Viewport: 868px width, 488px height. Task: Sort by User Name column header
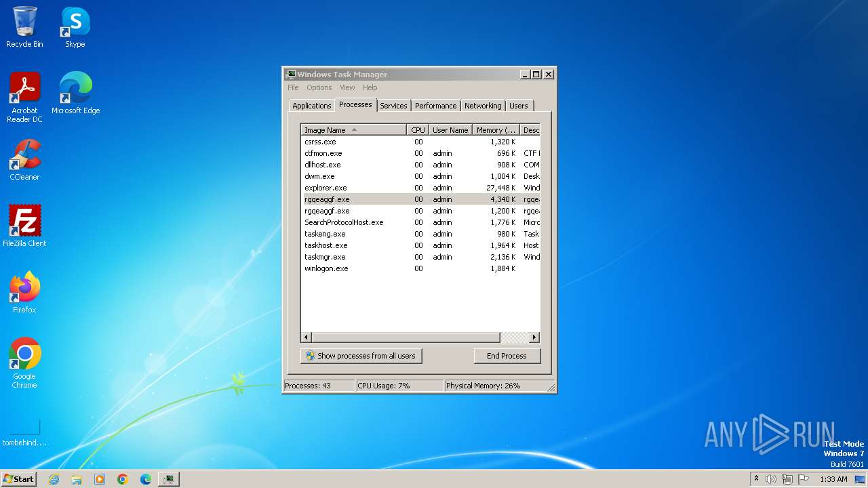[x=450, y=130]
